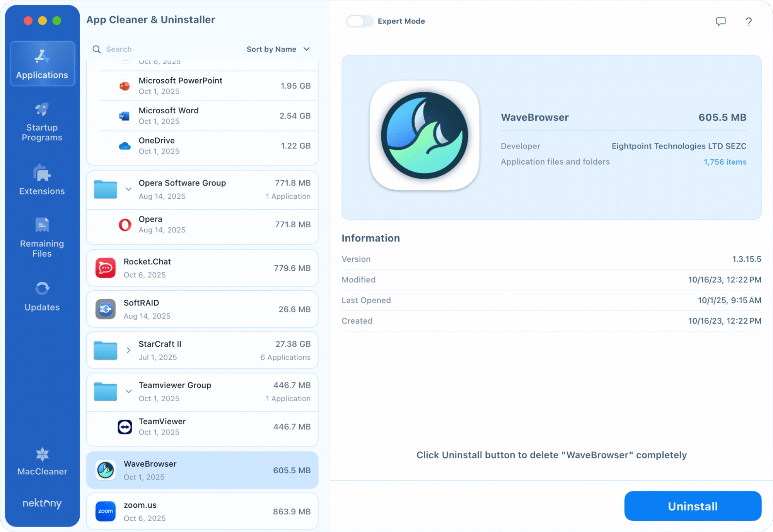Screen dimensions: 773x532
Task: Open the Updates section
Action: (42, 297)
